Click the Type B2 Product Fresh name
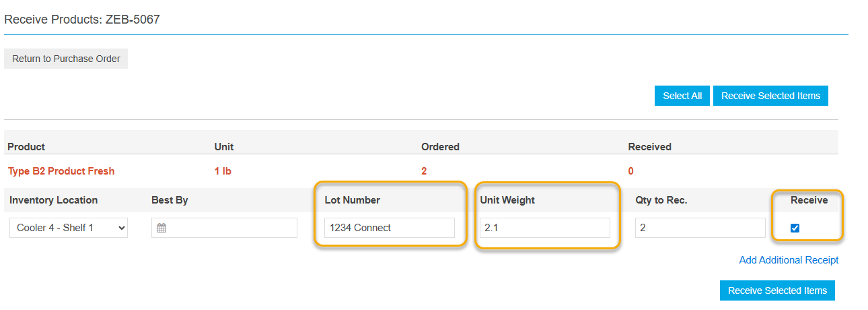Image resolution: width=868 pixels, height=310 pixels. [61, 171]
